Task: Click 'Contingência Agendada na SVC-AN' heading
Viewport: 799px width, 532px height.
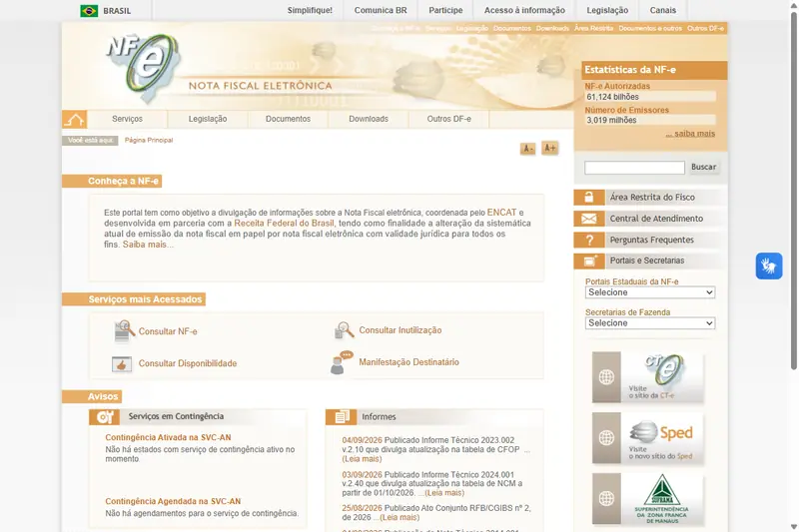Action: click(x=173, y=501)
